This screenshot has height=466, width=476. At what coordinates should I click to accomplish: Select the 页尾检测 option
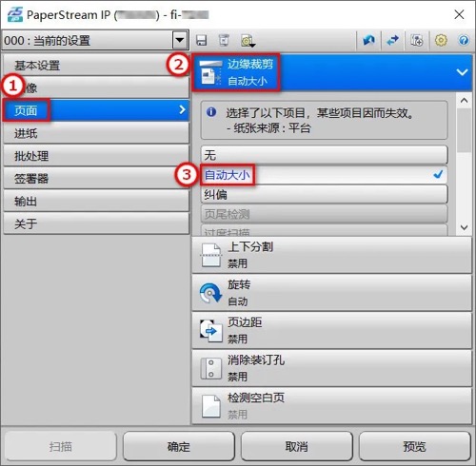324,214
